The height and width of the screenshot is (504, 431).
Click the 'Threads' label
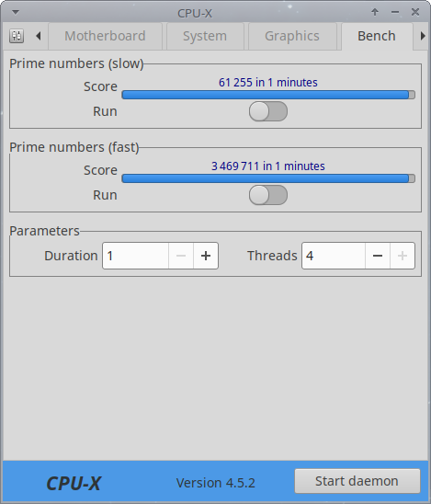tap(272, 256)
